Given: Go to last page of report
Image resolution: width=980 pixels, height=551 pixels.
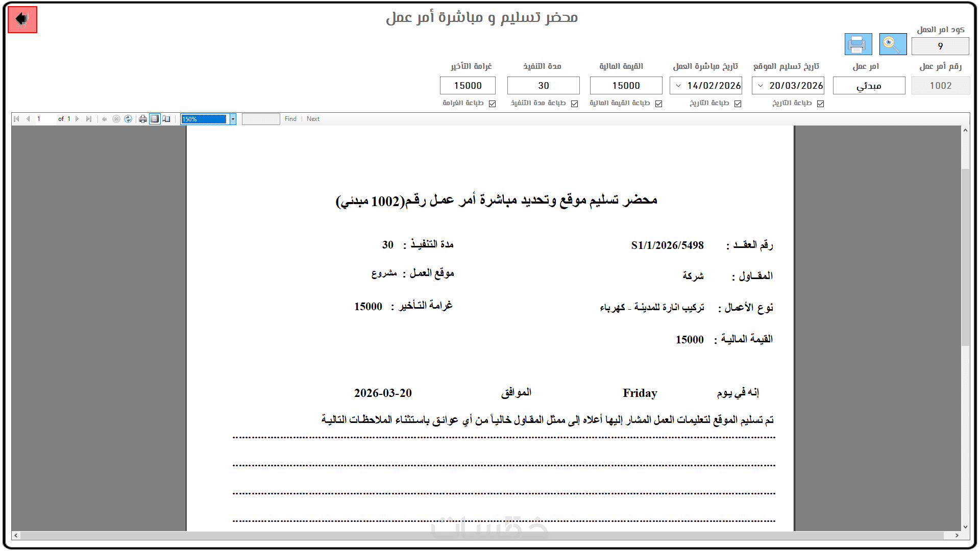Looking at the screenshot, I should pos(89,119).
